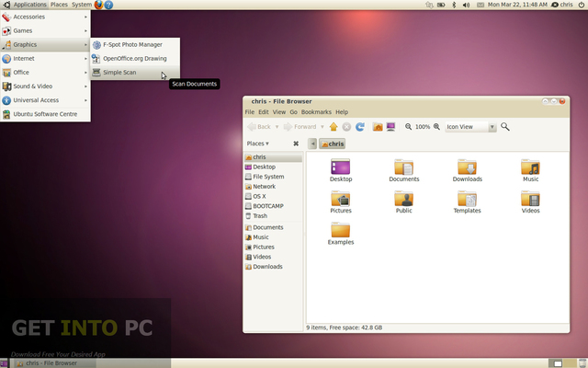Viewport: 588px width, 368px height.
Task: Open the Edit menu in File Browser
Action: point(264,112)
